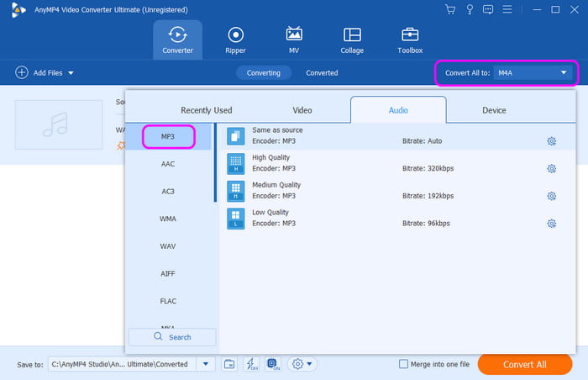This screenshot has width=588, height=380.
Task: Expand the Save to path dropdown
Action: tap(206, 364)
